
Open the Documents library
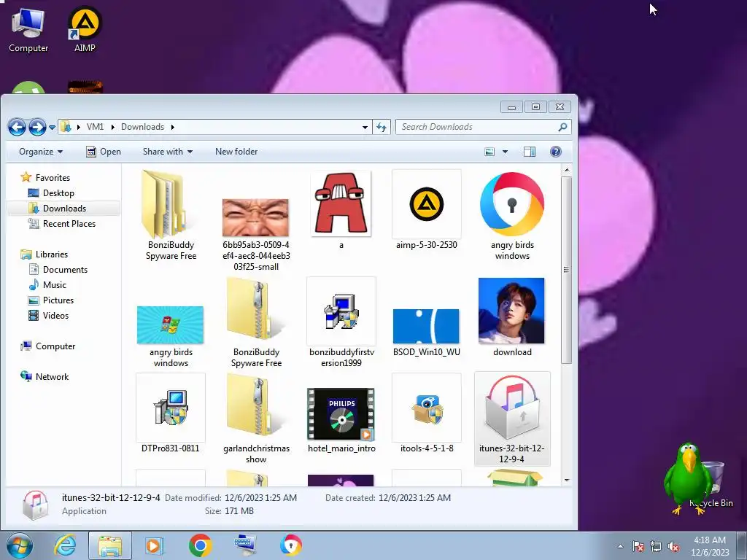(58, 270)
